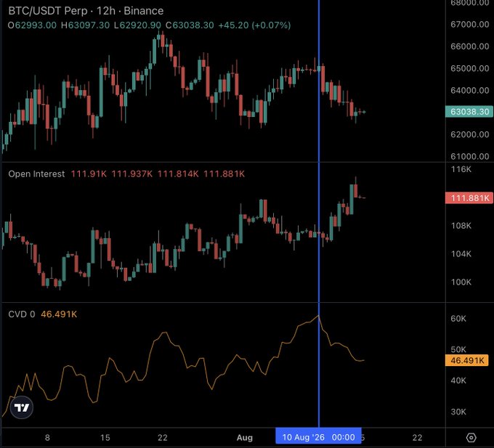Click the 111.814K open interest value
Viewport: 494px width, 448px height.
tap(178, 174)
